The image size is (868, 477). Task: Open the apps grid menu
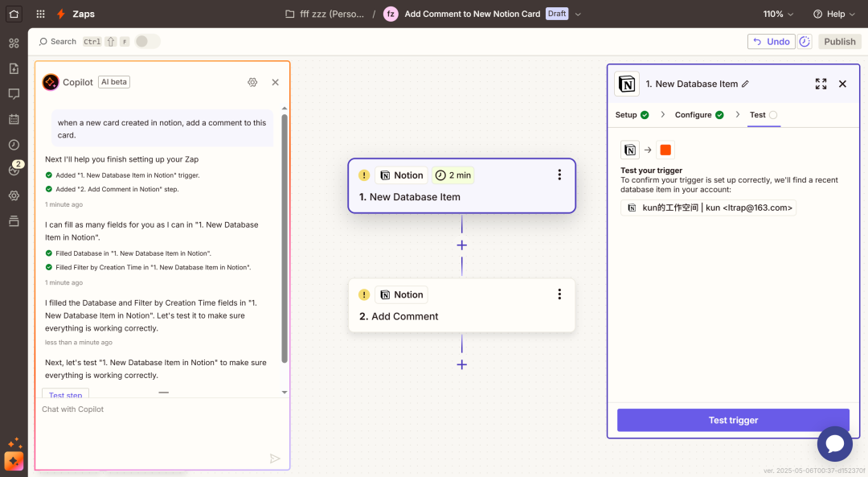coord(40,14)
